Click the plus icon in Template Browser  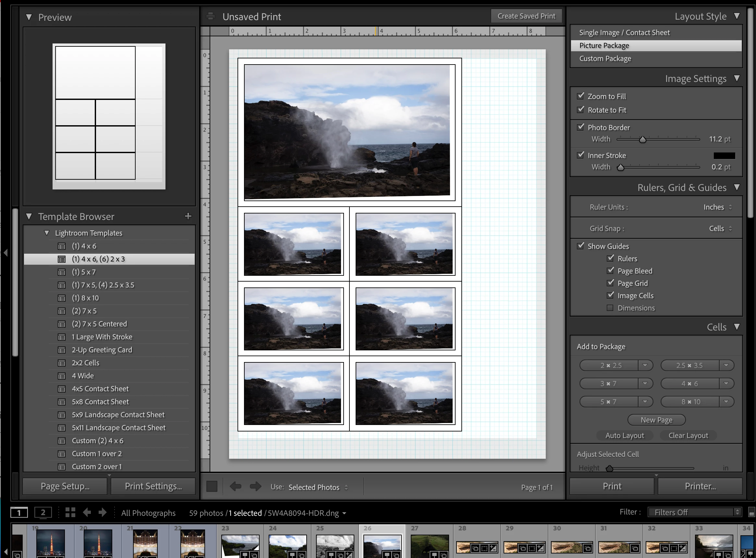188,216
